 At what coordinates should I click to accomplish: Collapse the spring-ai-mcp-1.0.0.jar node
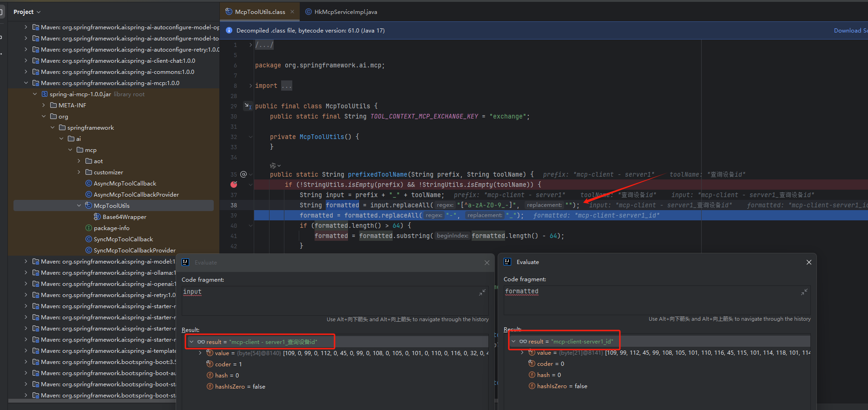coord(35,94)
